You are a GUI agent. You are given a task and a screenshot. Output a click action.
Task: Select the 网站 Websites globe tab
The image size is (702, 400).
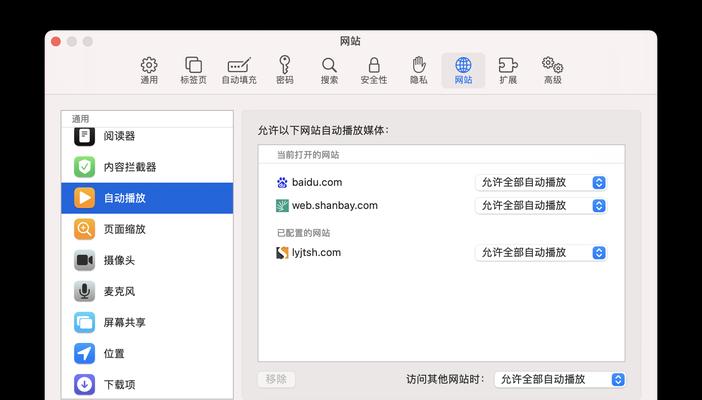point(463,70)
